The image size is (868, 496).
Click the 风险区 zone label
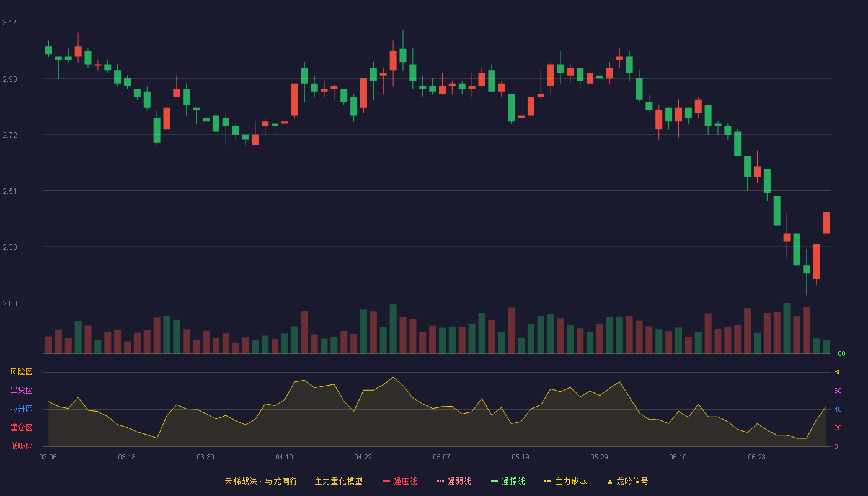pos(21,372)
